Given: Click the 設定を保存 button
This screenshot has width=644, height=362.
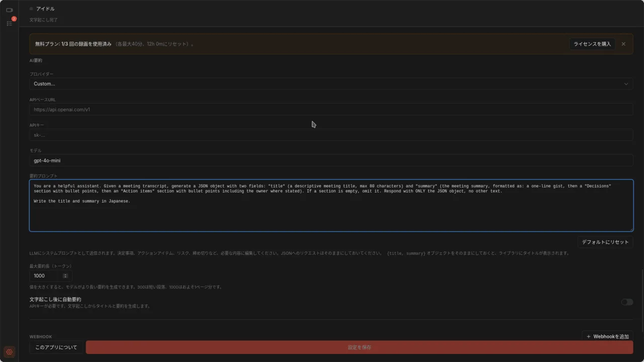Looking at the screenshot, I should click(x=359, y=347).
